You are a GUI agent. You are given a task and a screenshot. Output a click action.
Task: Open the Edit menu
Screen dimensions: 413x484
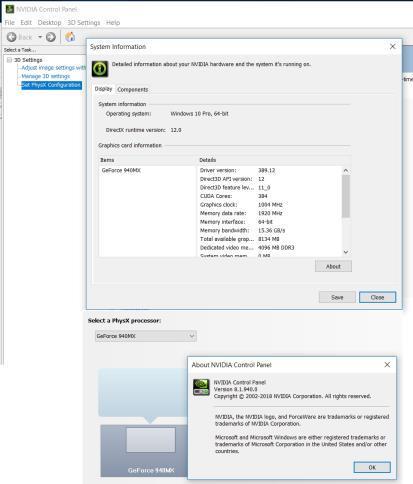[26, 23]
